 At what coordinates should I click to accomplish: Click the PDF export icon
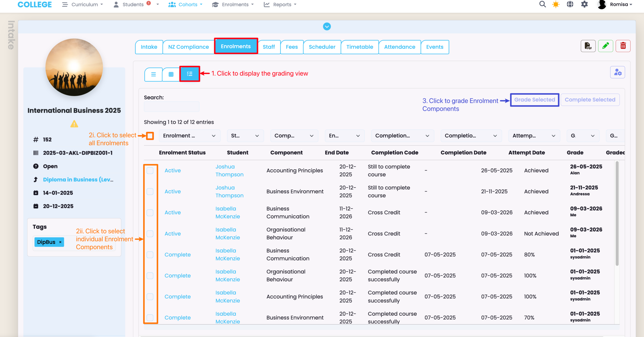coord(588,46)
